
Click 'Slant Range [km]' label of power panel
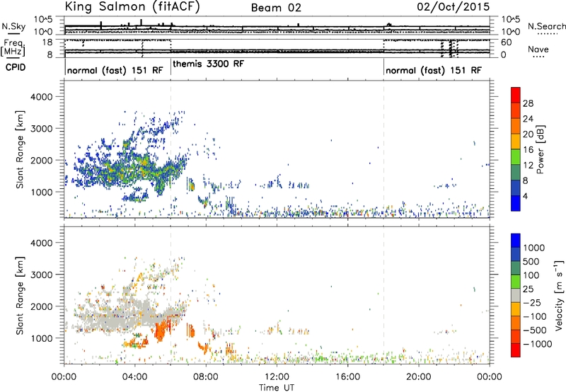[x=21, y=149]
